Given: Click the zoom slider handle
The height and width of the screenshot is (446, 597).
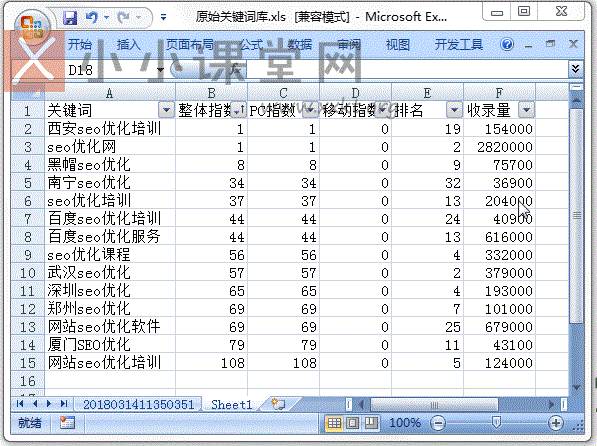Looking at the screenshot, I should (496, 422).
